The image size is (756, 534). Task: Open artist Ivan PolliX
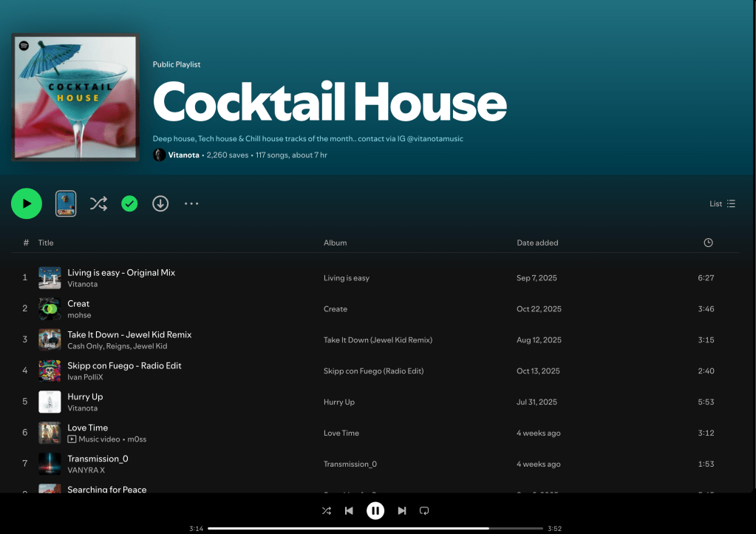(85, 376)
